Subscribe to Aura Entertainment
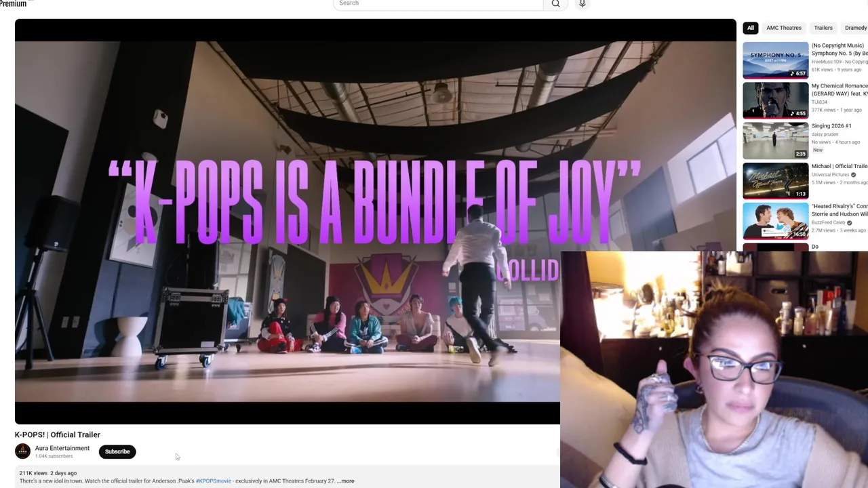The image size is (868, 488). coord(117,451)
